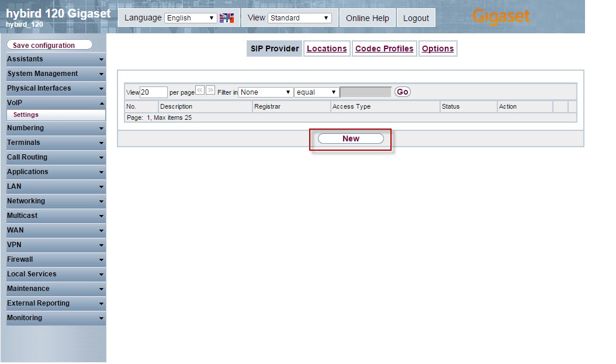The height and width of the screenshot is (364, 616).
Task: Expand the Terminals menu
Action: (x=56, y=143)
